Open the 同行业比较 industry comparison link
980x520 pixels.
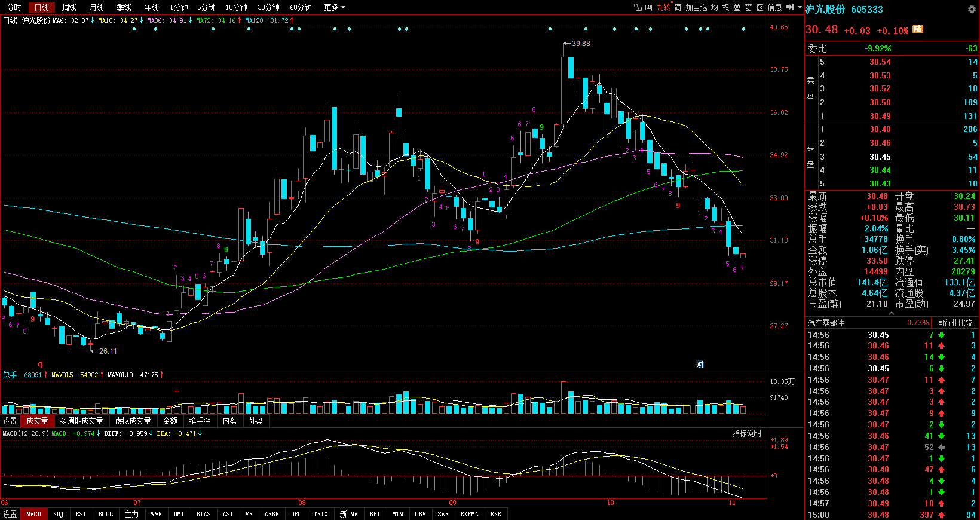click(954, 323)
